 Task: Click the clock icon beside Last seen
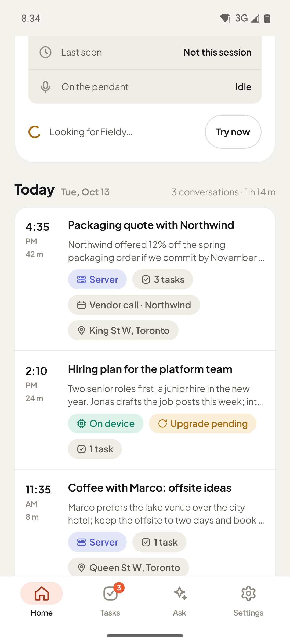(x=45, y=52)
